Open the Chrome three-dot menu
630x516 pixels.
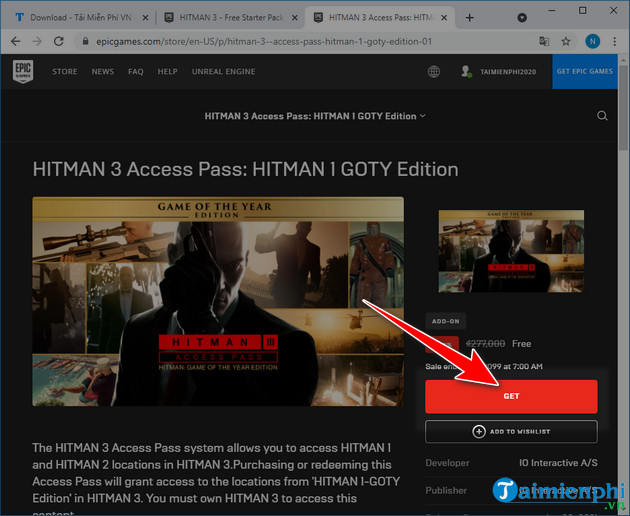pyautogui.click(x=614, y=41)
